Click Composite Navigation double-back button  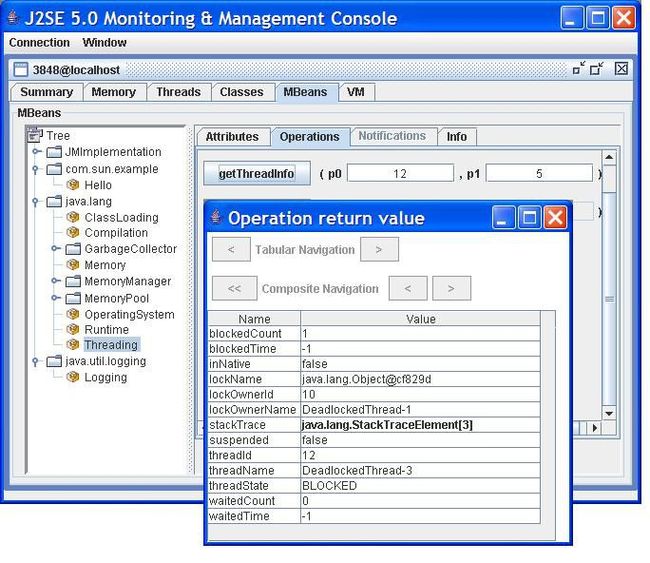coord(235,288)
